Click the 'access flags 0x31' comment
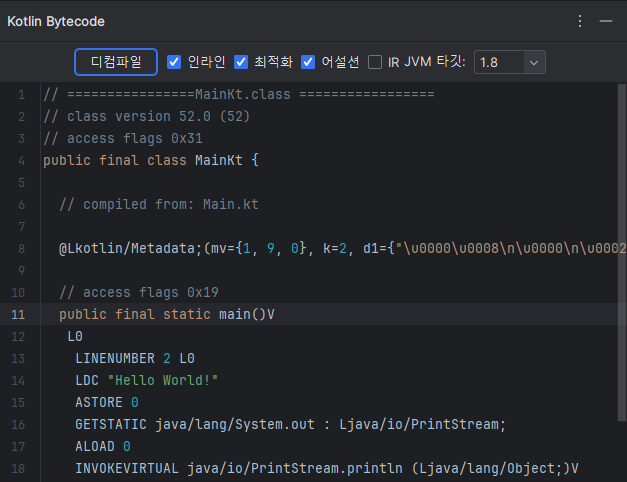 tap(123, 138)
